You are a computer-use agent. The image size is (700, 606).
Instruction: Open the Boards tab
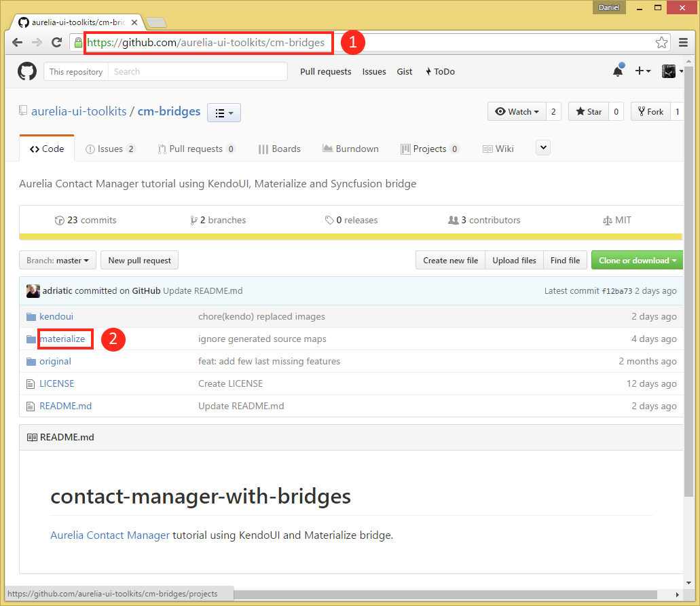tap(280, 149)
